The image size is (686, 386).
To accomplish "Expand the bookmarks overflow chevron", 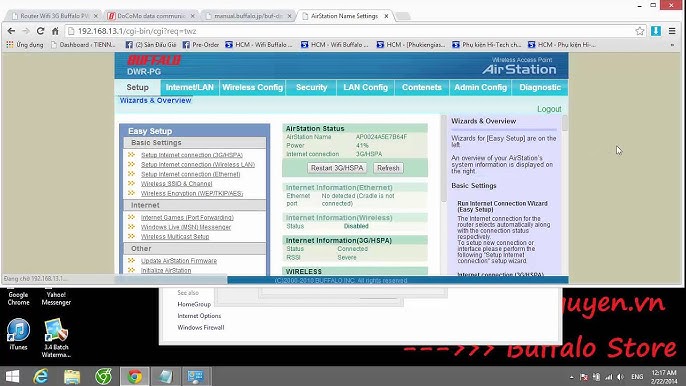I will click(x=672, y=45).
